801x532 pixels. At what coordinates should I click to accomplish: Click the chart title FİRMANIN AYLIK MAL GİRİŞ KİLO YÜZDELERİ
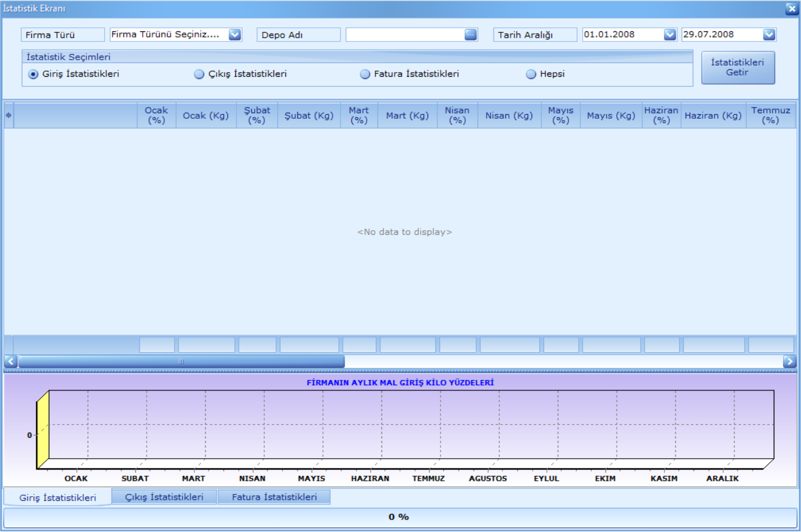coord(400,383)
